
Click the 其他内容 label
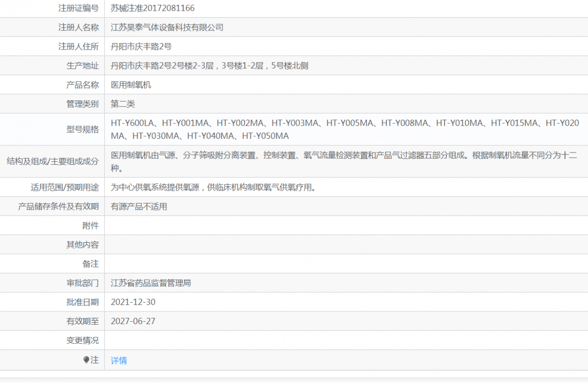point(82,245)
